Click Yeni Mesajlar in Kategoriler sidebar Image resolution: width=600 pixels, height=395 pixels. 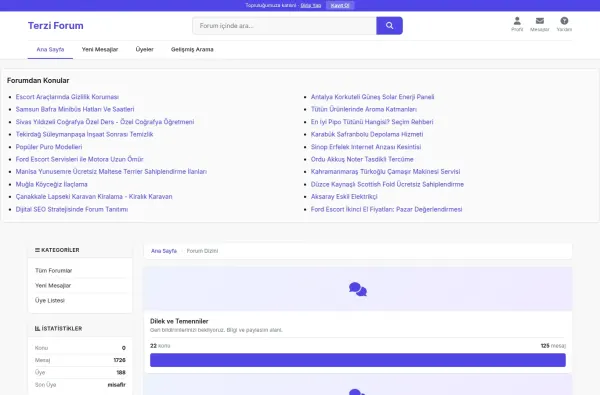tap(53, 286)
